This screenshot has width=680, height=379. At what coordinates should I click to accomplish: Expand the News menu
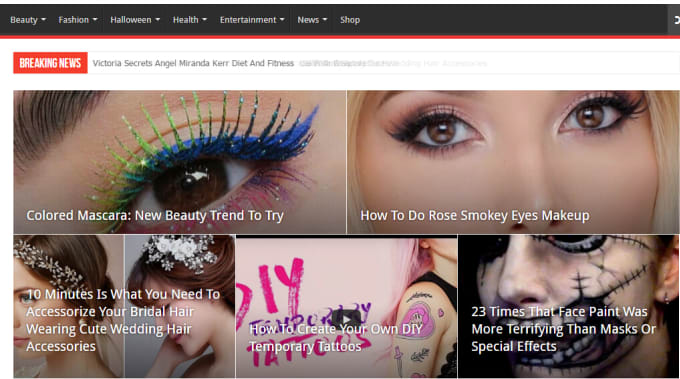[x=312, y=20]
